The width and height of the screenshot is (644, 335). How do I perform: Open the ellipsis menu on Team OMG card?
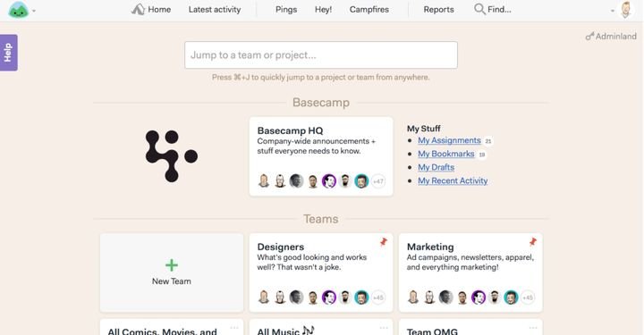(x=533, y=328)
